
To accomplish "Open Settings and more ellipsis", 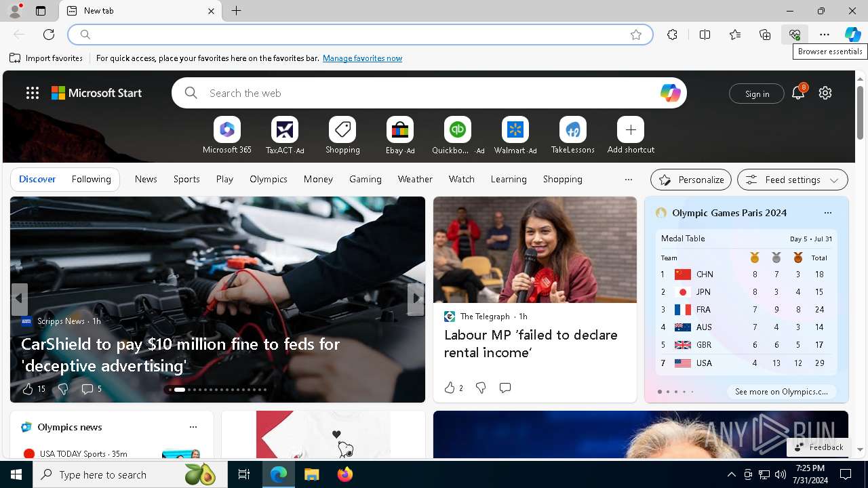I will coord(825,35).
